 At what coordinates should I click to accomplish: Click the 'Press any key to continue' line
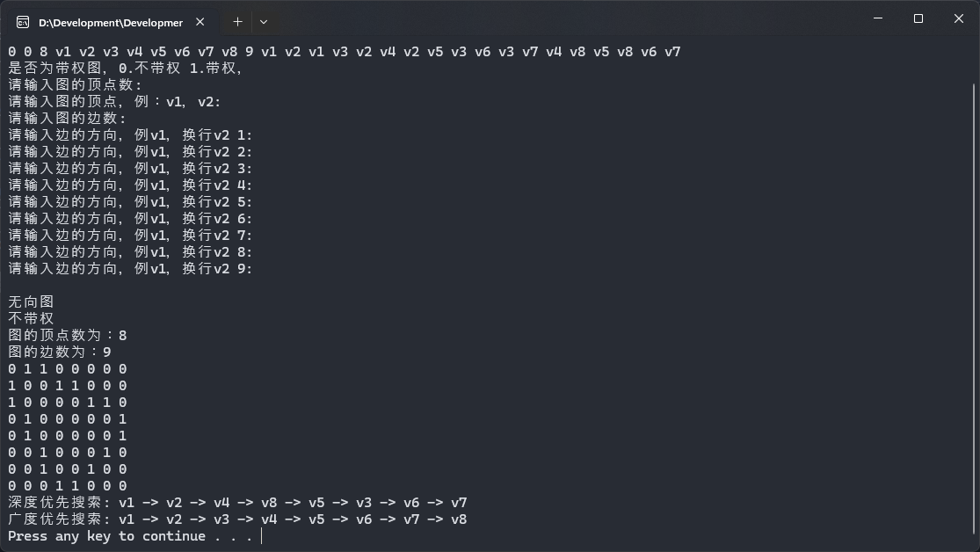pos(130,536)
